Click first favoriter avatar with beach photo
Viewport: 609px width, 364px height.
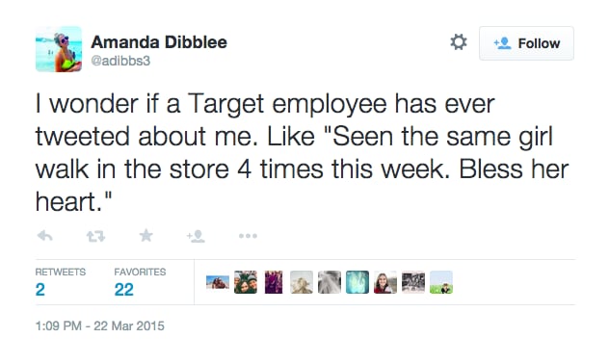click(218, 282)
